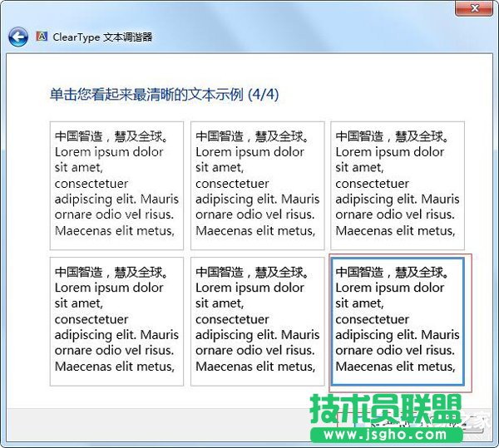Click the blue back arrow button
The image size is (499, 448).
coord(18,37)
